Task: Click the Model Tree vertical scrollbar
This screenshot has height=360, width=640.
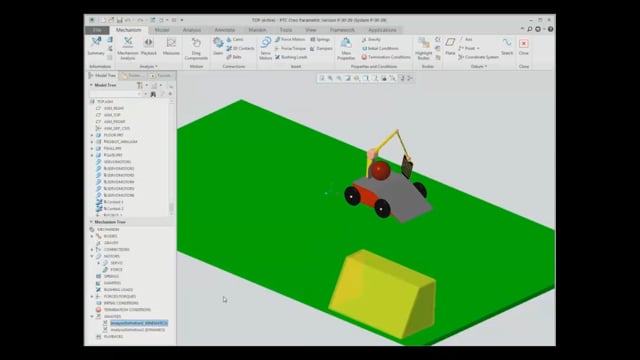Action: [171, 157]
